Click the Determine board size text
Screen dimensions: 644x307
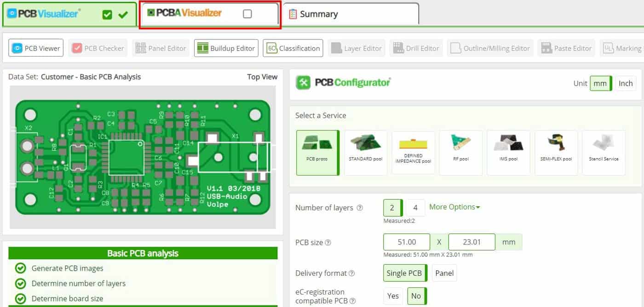68,299
